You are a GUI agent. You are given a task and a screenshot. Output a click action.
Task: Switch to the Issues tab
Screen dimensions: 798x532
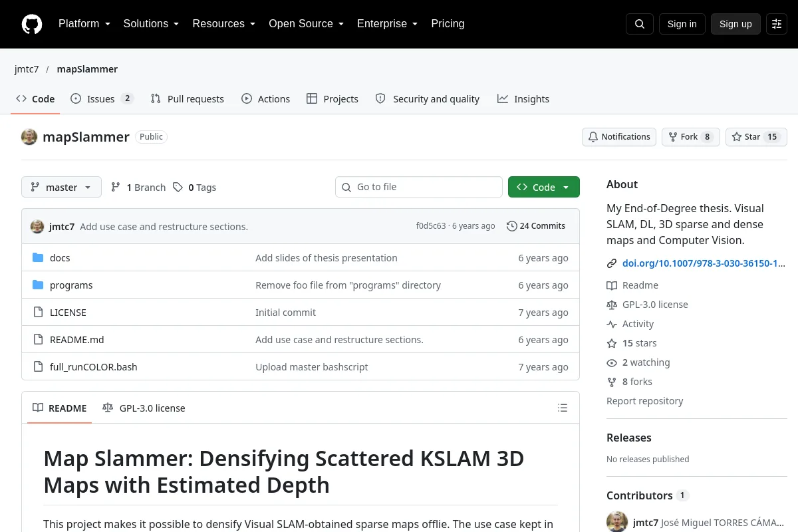[x=102, y=99]
